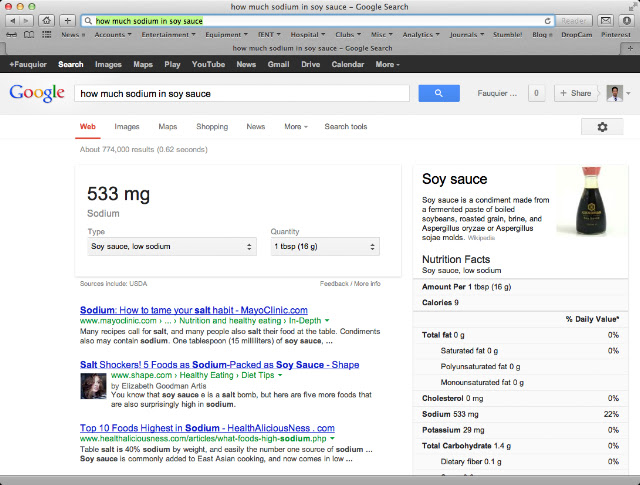Expand Shape result options arrow
The height and width of the screenshot is (485, 640).
point(280,375)
